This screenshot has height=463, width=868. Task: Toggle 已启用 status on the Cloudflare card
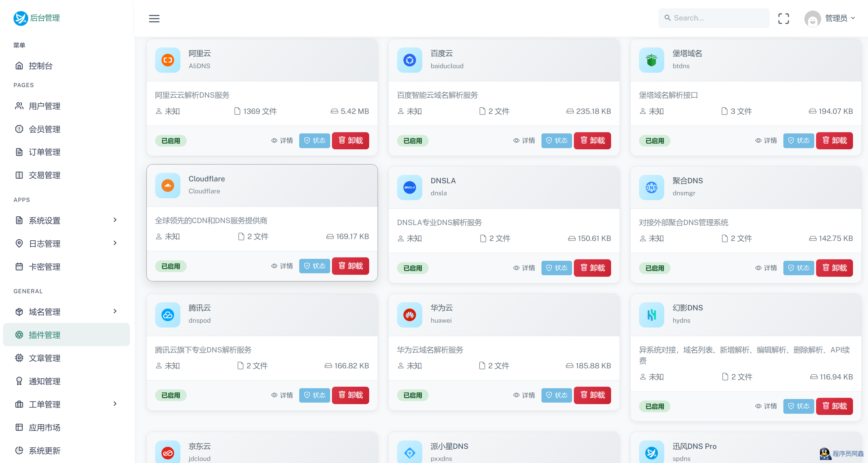[171, 266]
